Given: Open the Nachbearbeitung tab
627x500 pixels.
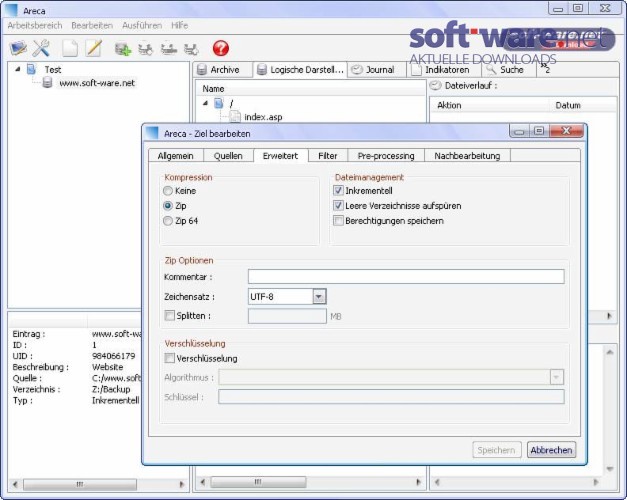Looking at the screenshot, I should point(467,156).
